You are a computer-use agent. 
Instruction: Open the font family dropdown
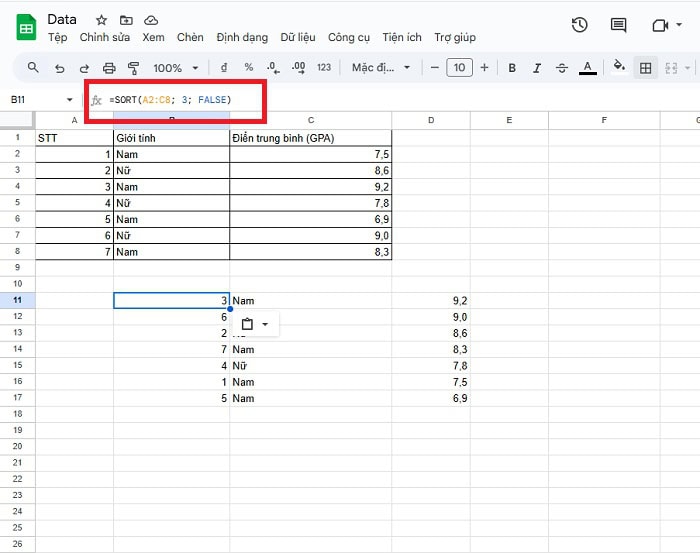click(381, 68)
